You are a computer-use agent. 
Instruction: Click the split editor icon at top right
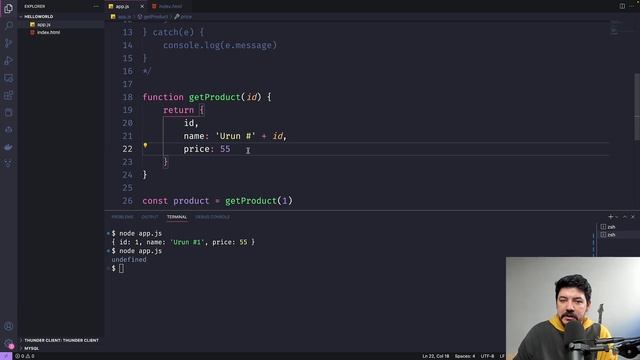tap(622, 6)
